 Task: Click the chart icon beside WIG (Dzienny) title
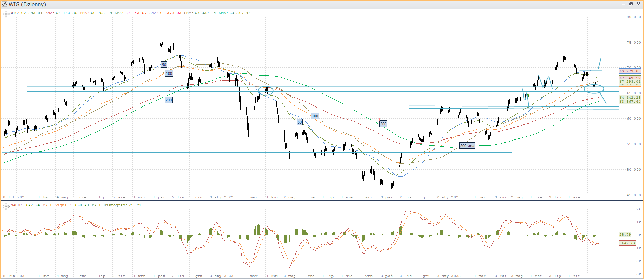click(x=4, y=4)
